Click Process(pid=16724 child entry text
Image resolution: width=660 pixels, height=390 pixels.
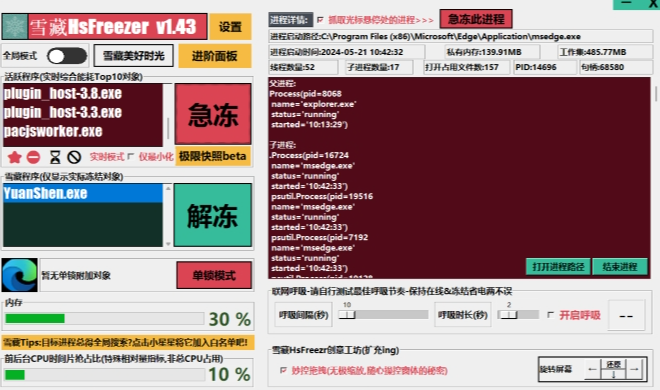(x=309, y=155)
